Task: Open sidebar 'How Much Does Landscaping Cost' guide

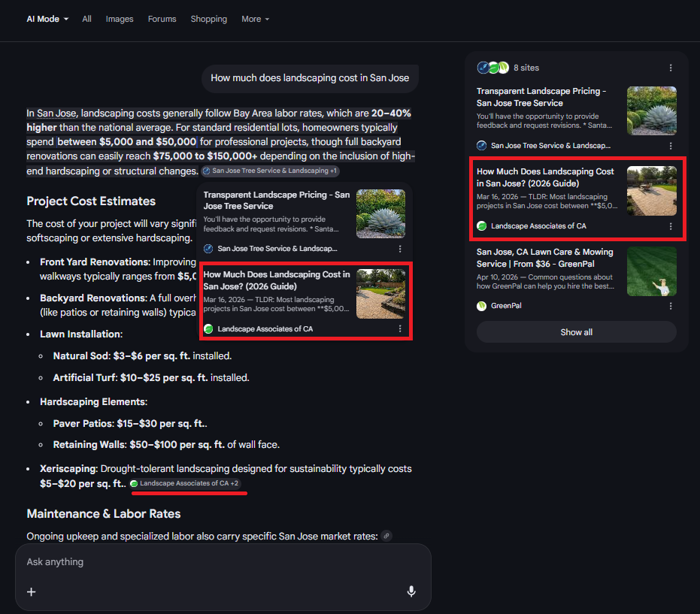Action: (545, 177)
